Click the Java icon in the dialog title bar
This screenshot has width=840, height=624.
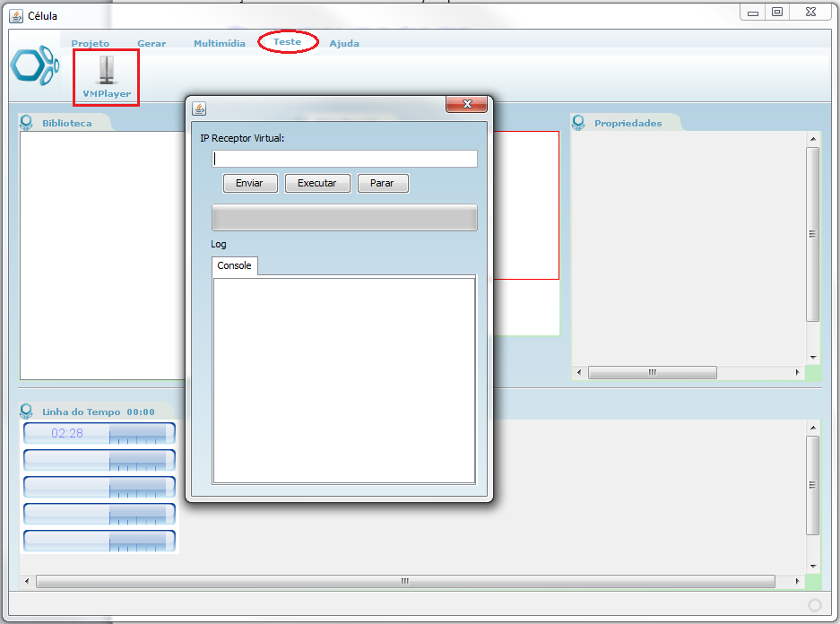coord(199,108)
